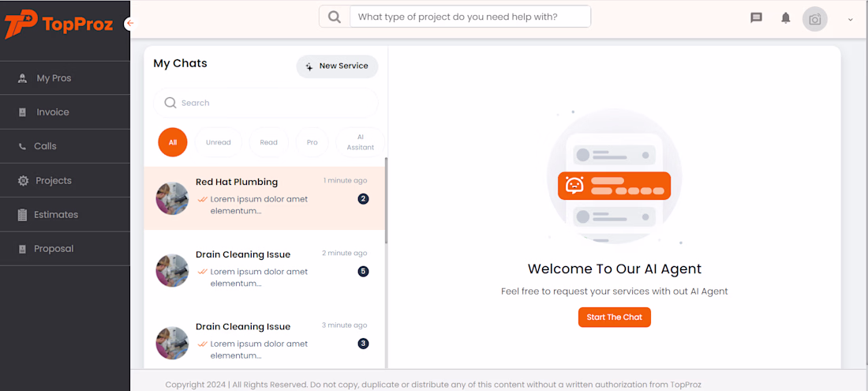Image resolution: width=868 pixels, height=391 pixels.
Task: Click avatar of the 2 minute ago chat
Action: coord(172,270)
